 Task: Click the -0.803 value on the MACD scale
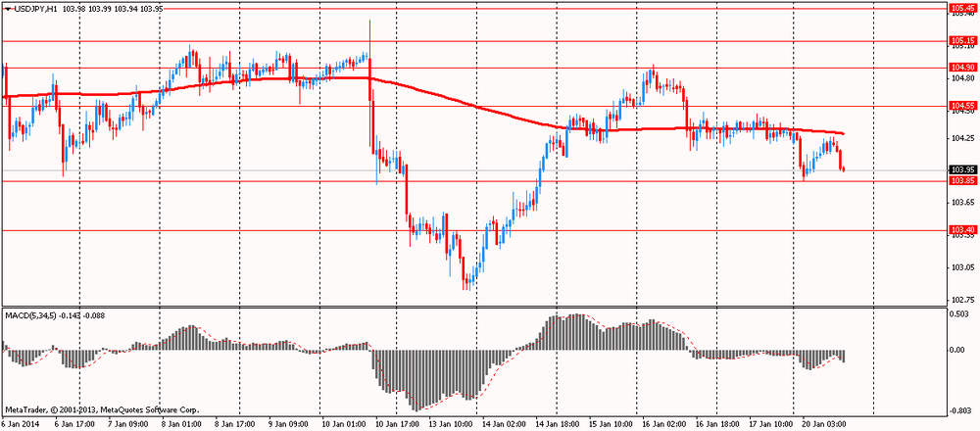pos(962,411)
